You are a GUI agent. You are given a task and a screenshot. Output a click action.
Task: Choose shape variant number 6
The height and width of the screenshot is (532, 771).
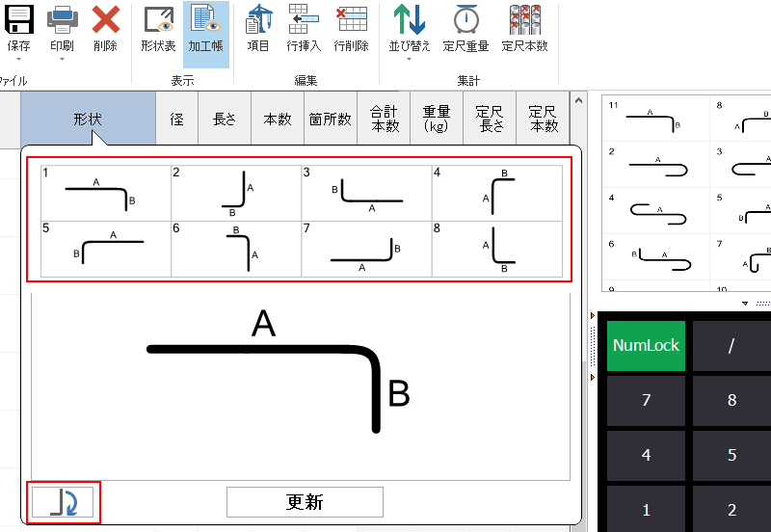[236, 249]
